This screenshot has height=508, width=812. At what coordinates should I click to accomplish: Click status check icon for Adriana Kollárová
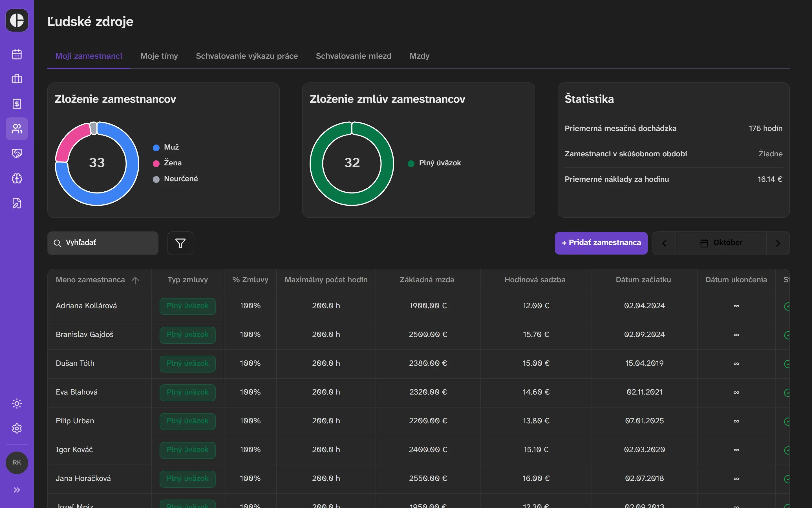point(787,306)
